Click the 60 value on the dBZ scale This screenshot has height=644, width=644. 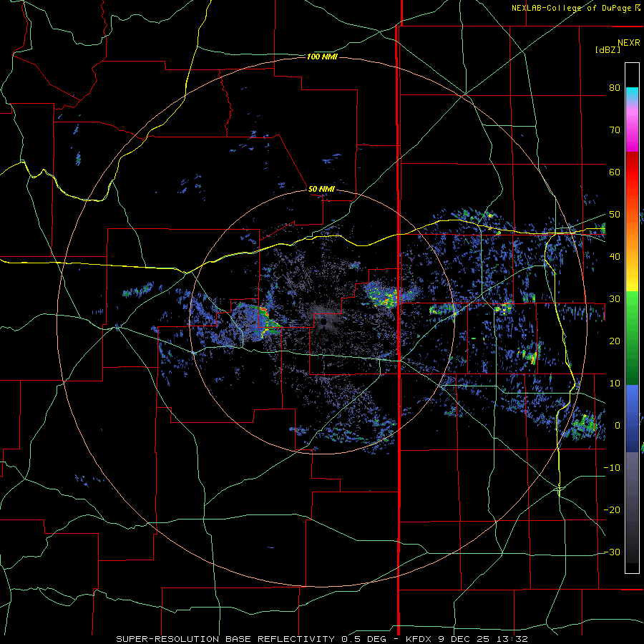click(615, 172)
